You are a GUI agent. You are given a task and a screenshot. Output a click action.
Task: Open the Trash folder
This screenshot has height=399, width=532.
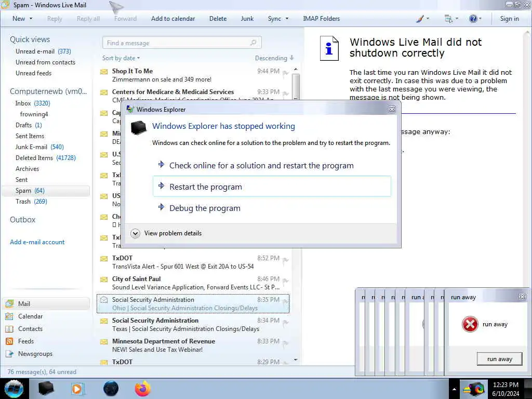coord(31,202)
